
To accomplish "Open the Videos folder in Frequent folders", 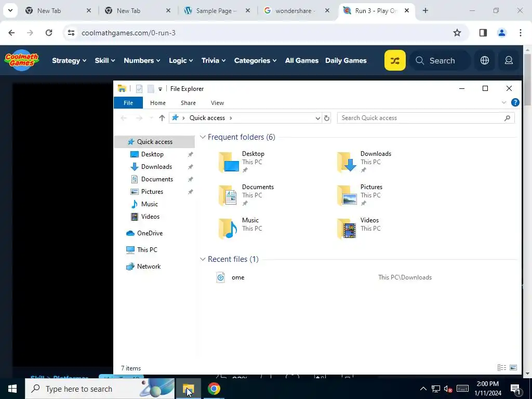I will tap(359, 228).
